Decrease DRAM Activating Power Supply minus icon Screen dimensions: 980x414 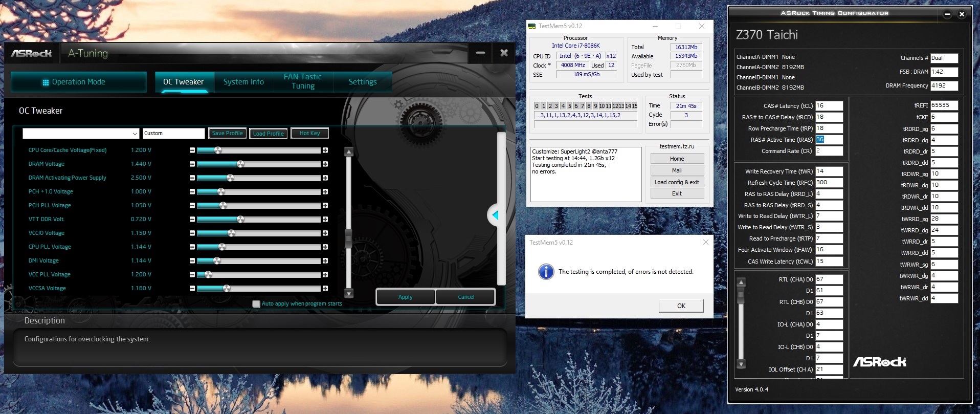point(192,178)
